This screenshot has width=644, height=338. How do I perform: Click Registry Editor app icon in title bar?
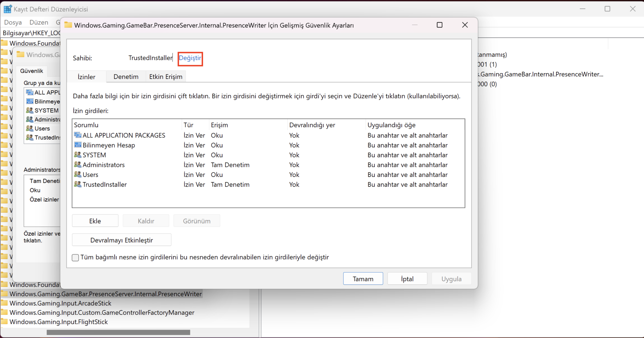coord(7,9)
